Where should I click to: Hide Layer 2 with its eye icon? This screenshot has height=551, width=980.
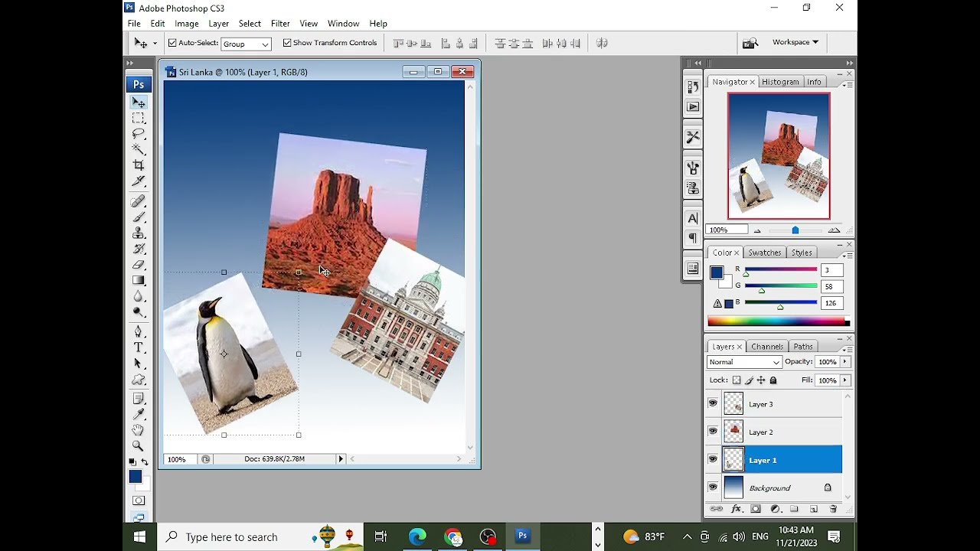[713, 432]
